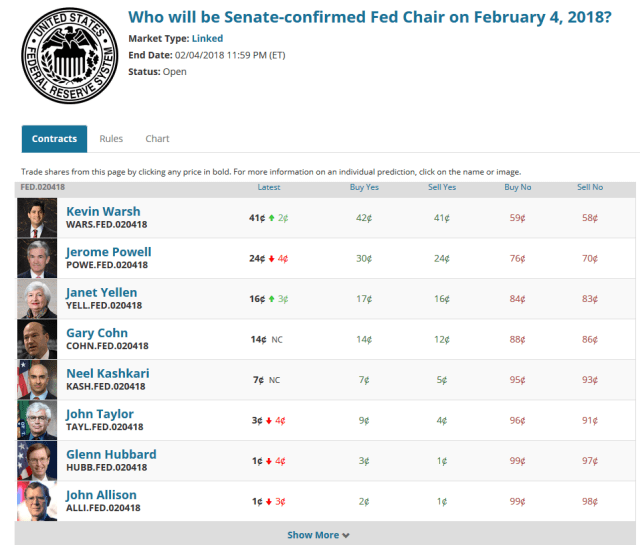Open Kevin Warsh's portrait thumbnail
The image size is (640, 545).
pos(37,218)
